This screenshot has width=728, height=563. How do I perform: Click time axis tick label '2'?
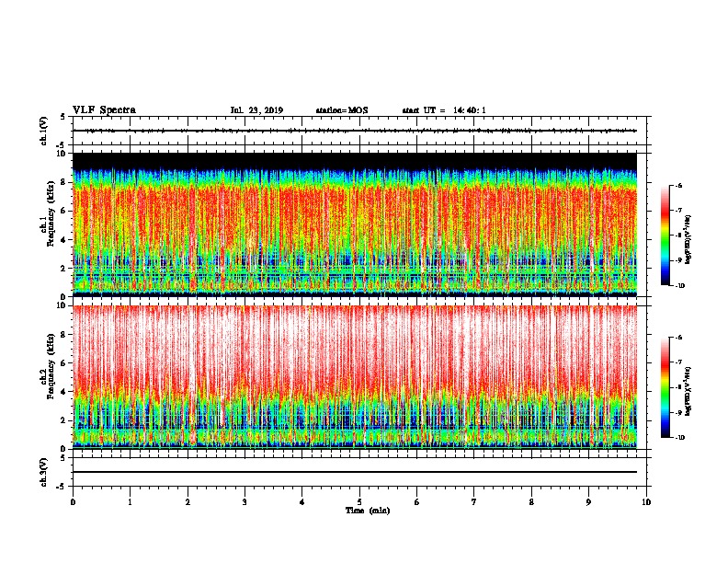188,502
